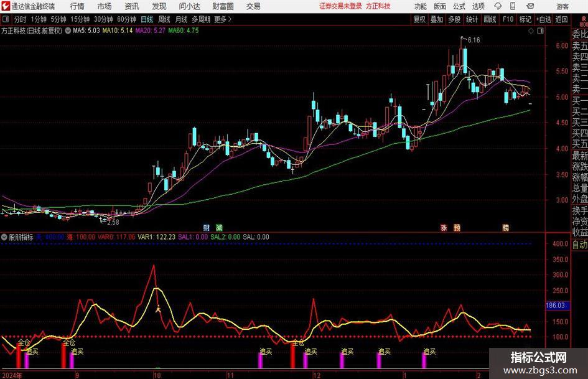
Task: Select the 月线 monthly period
Action: (x=181, y=19)
